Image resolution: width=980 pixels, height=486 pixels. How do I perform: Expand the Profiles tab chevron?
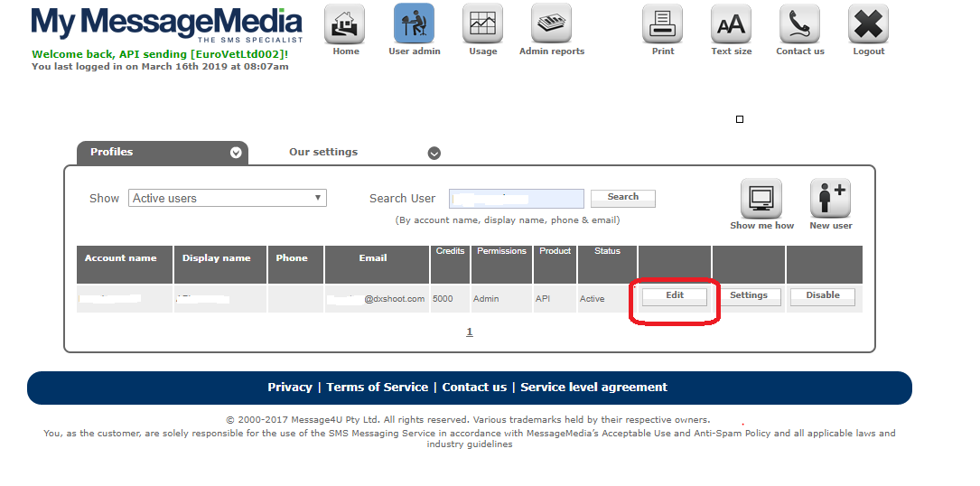(x=236, y=153)
